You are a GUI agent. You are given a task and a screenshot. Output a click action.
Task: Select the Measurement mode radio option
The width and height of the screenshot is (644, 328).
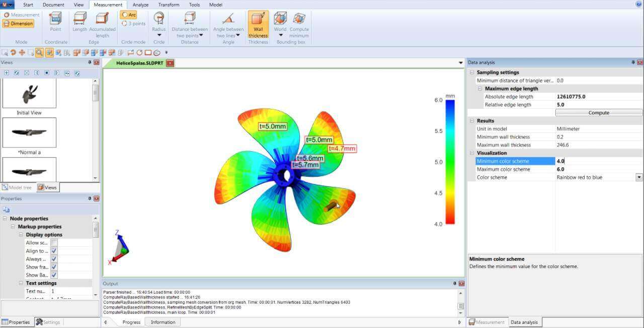21,15
